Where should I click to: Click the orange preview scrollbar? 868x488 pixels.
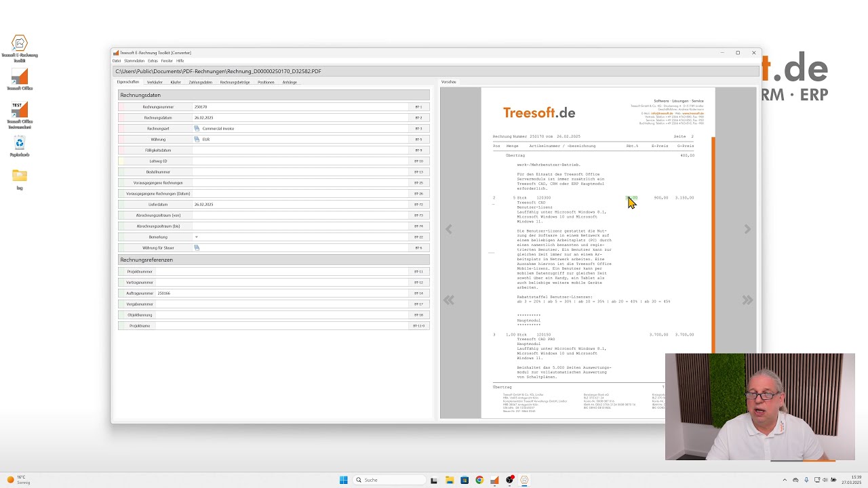[x=713, y=244]
